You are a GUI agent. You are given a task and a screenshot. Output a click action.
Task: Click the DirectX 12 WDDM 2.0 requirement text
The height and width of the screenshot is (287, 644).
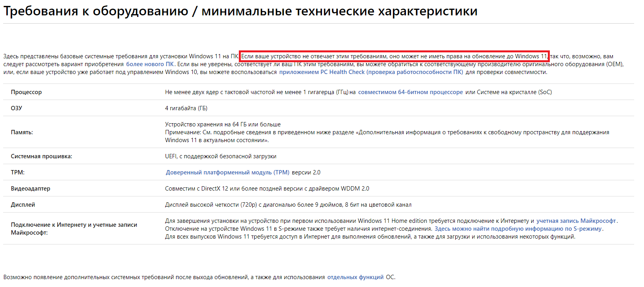pos(267,189)
